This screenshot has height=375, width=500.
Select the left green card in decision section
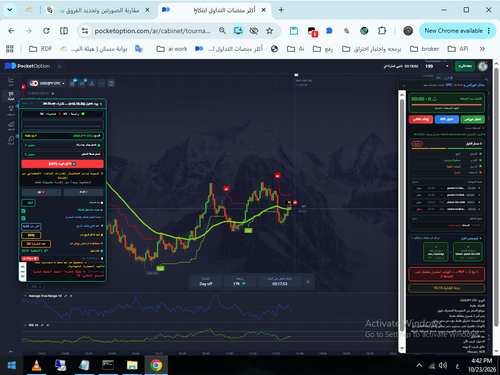tap(436, 252)
